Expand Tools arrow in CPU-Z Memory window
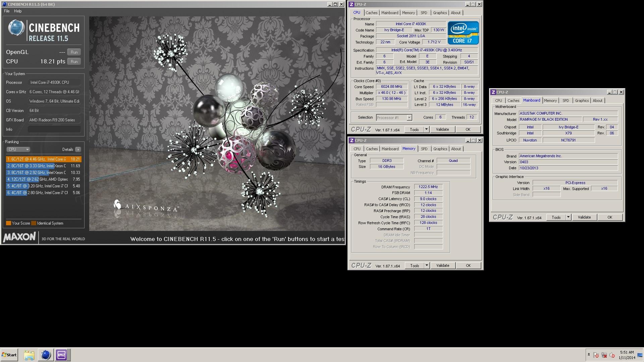Screen dimensions: 644x362 coord(427,265)
